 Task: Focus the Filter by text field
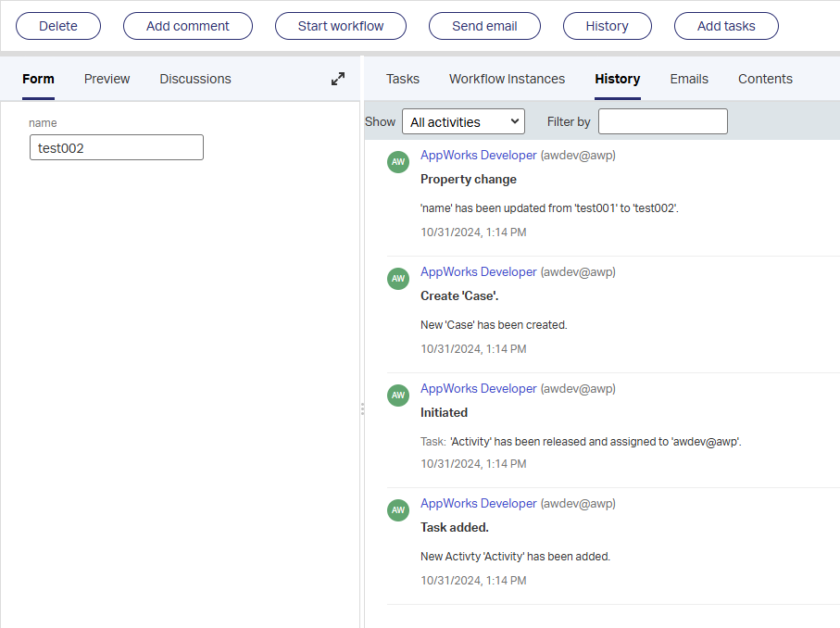pos(662,121)
